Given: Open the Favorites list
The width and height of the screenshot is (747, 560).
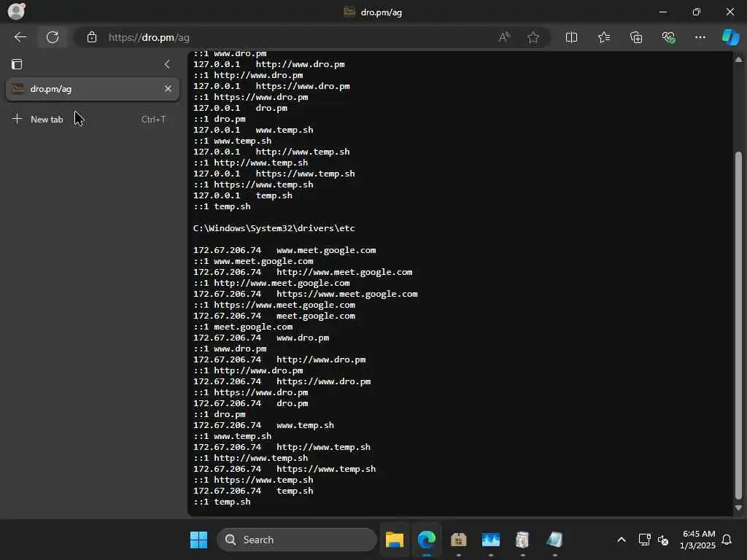Looking at the screenshot, I should [x=603, y=37].
